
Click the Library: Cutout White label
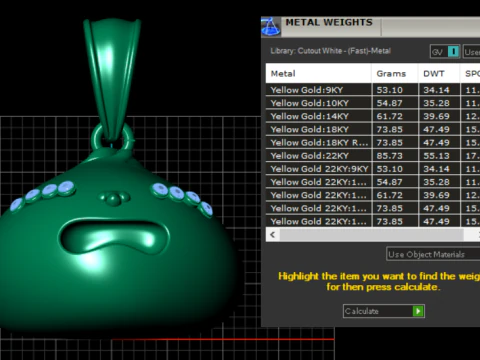point(330,51)
